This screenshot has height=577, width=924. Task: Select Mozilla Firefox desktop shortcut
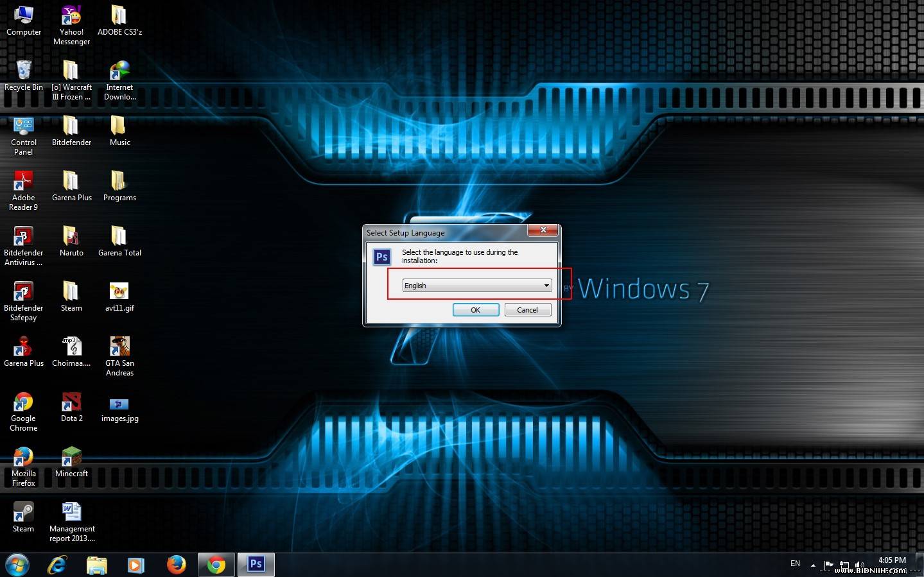24,467
